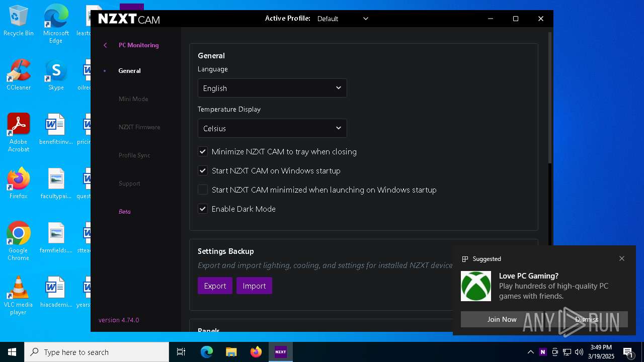Open Mini Mode settings
This screenshot has width=644, height=362.
coord(133,99)
